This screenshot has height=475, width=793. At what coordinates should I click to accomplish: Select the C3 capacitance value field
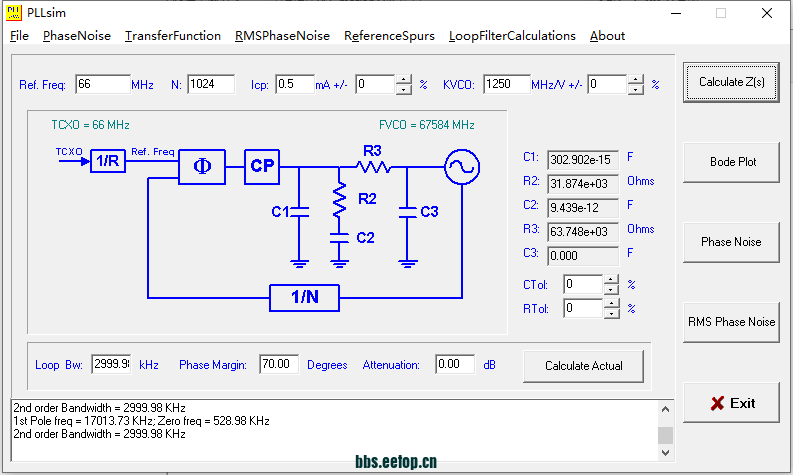(583, 256)
